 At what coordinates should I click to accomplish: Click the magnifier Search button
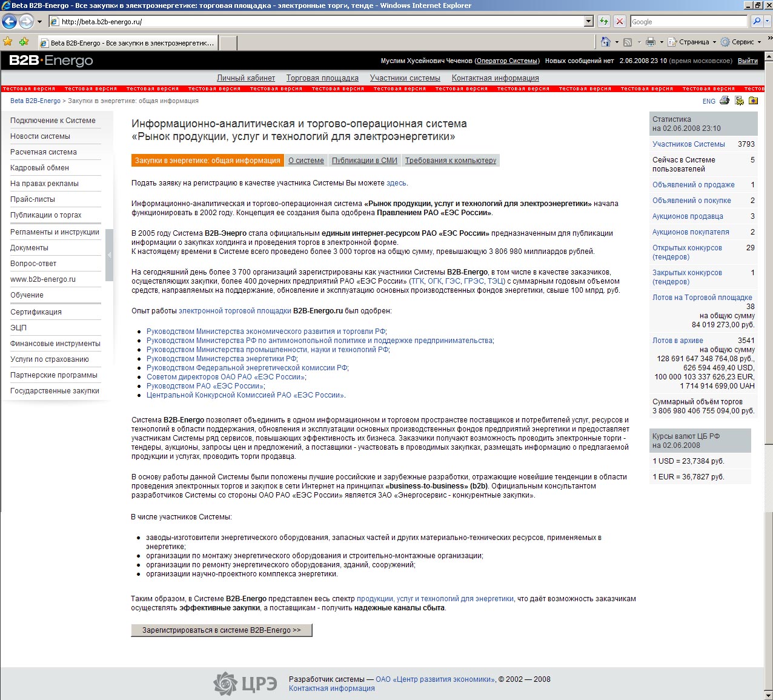point(757,22)
